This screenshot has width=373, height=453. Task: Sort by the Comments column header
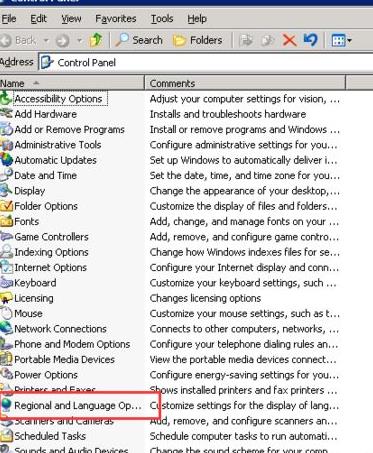coord(245,83)
